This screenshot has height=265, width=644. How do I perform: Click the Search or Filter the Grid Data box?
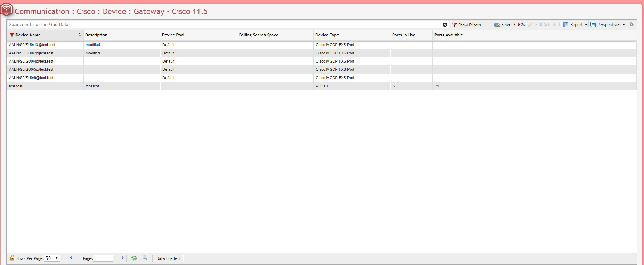224,25
